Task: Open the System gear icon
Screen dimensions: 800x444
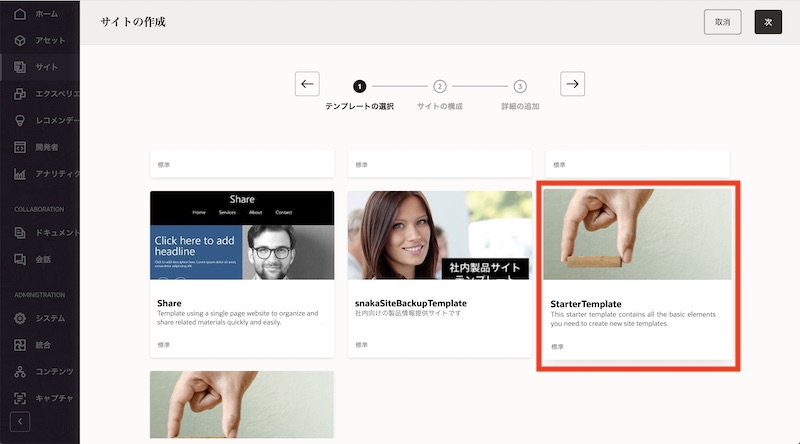Action: [x=20, y=319]
